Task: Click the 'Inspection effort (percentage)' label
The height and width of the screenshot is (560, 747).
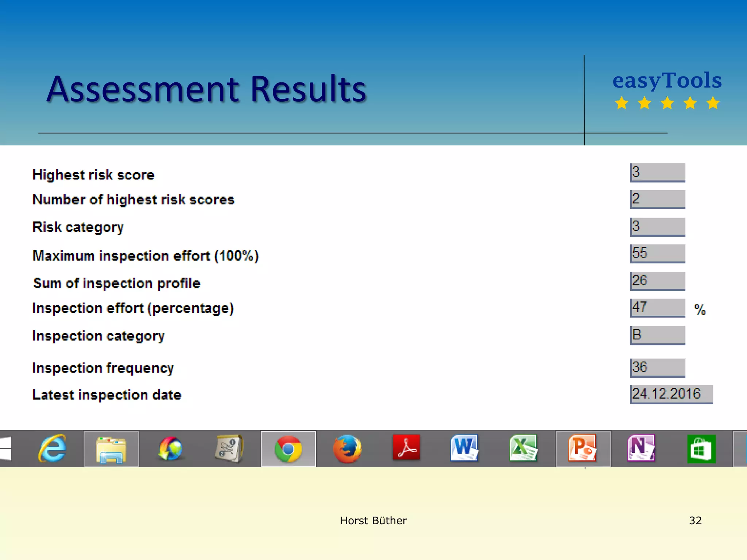Action: pyautogui.click(x=133, y=308)
